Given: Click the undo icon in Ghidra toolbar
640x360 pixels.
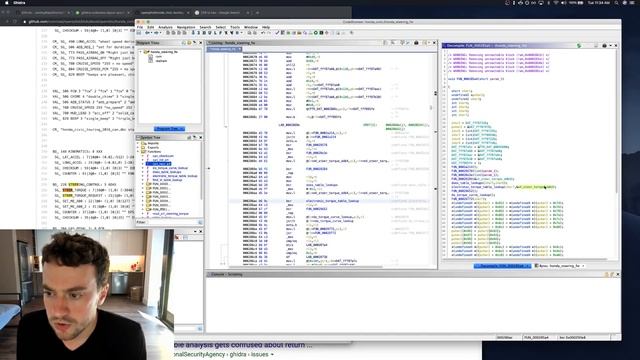Looking at the screenshot, I should (262, 33).
